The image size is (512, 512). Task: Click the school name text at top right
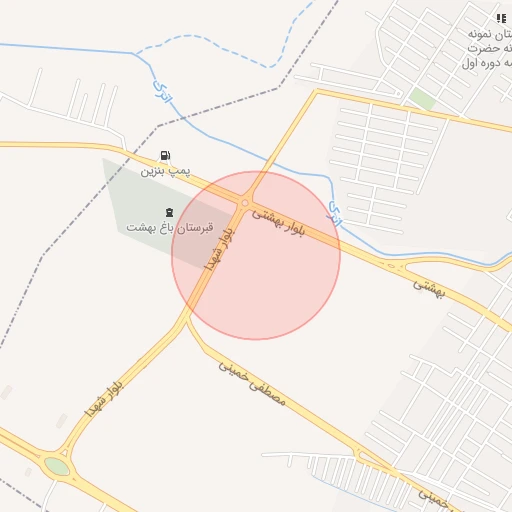click(489, 49)
